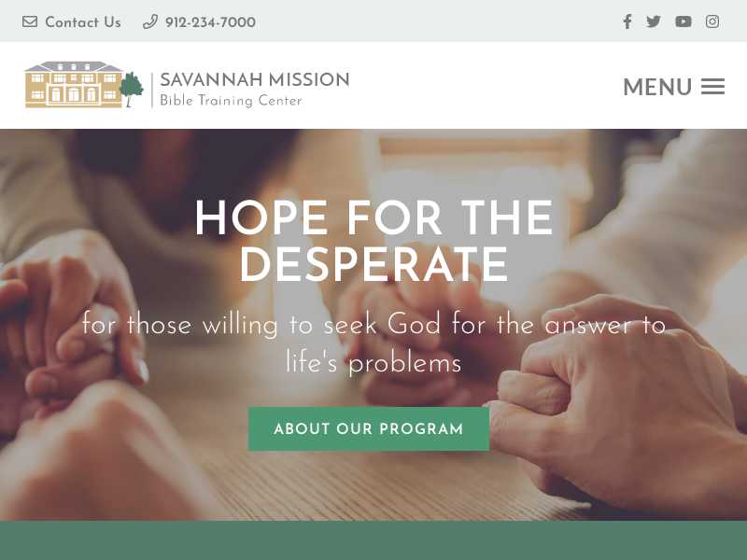This screenshot has height=560, width=747.
Task: Open the Facebook page icon
Action: pos(627,21)
